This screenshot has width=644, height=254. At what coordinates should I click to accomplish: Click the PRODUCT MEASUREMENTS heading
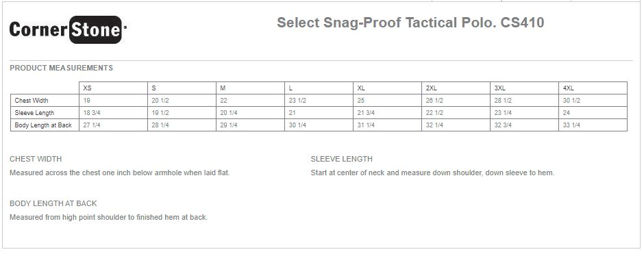(61, 68)
